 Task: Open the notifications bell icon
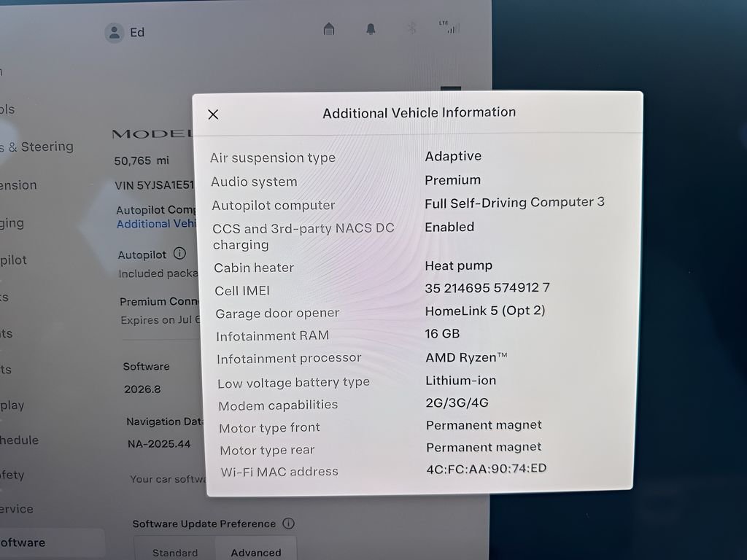tap(371, 29)
